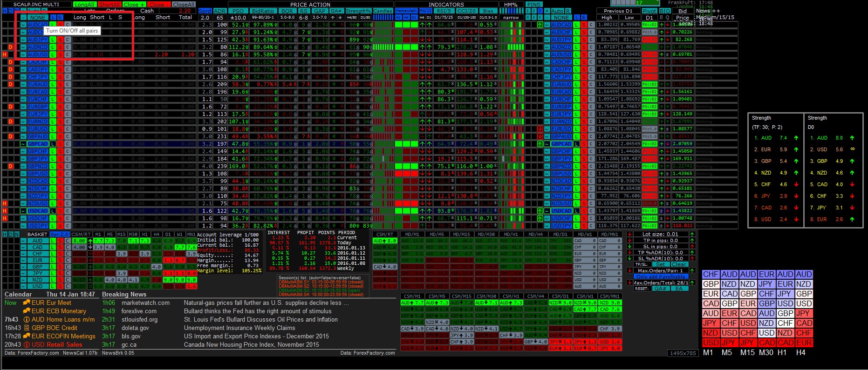Toggle the N button left of the BASKET label
The width and height of the screenshot is (868, 370).
(17, 234)
